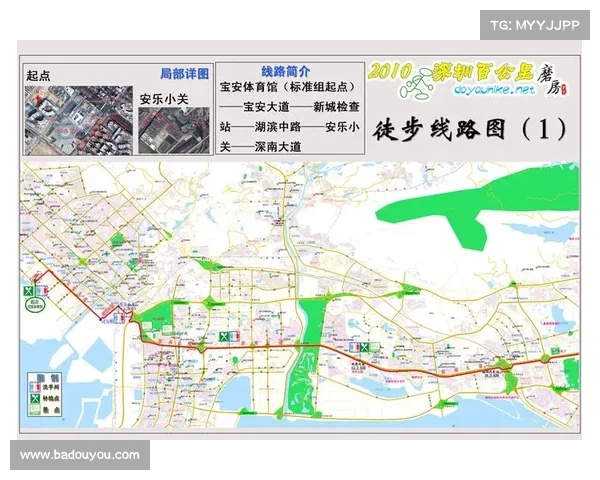Select the circled 起点 start marker on the map

pos(37,305)
